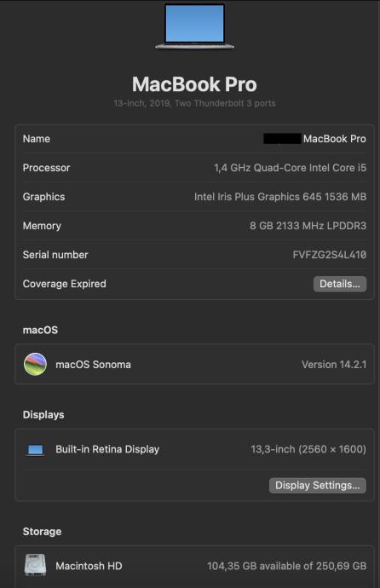Click the Macintosh HD drive icon
The width and height of the screenshot is (380, 588).
[x=35, y=565]
